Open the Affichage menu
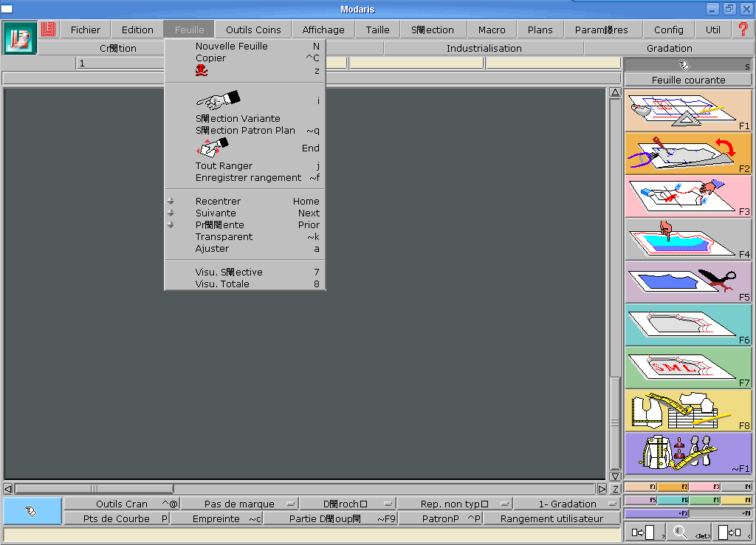Screen dimensions: 756x545 click(323, 30)
